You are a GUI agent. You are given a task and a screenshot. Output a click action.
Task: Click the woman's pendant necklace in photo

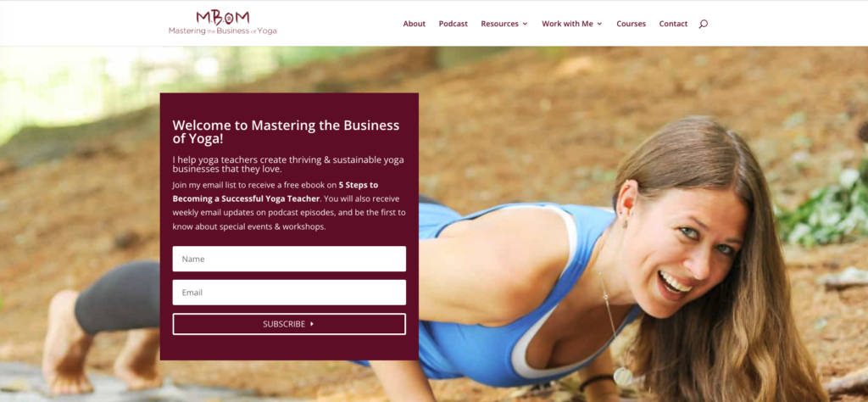pos(623,377)
